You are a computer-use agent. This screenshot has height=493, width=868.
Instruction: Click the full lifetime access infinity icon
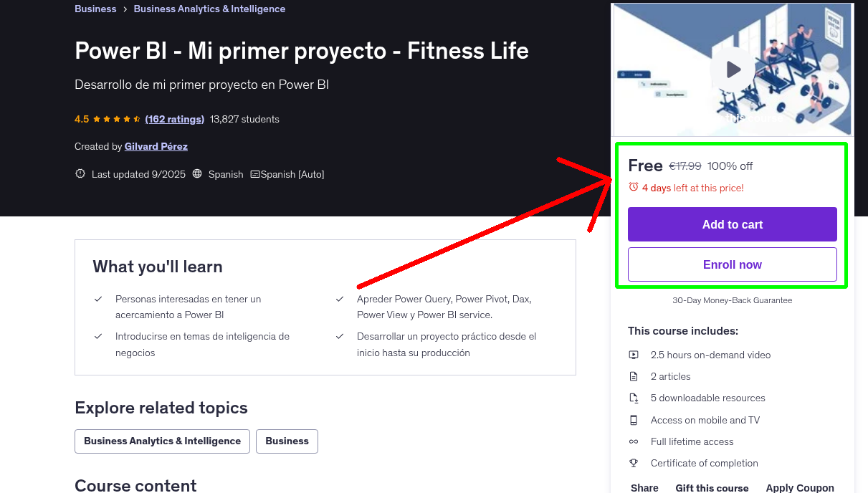[x=634, y=441]
